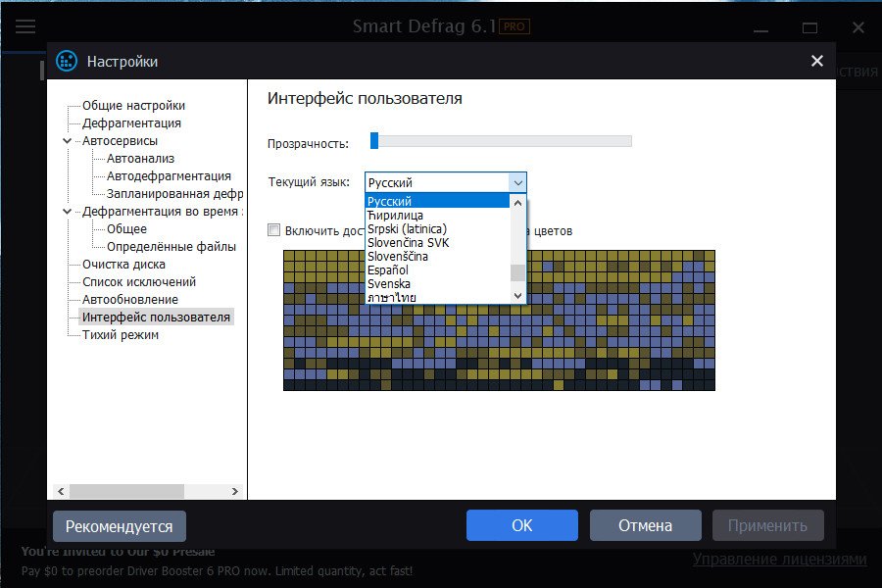
Task: Open the Управление лицензиями link
Action: (x=779, y=560)
